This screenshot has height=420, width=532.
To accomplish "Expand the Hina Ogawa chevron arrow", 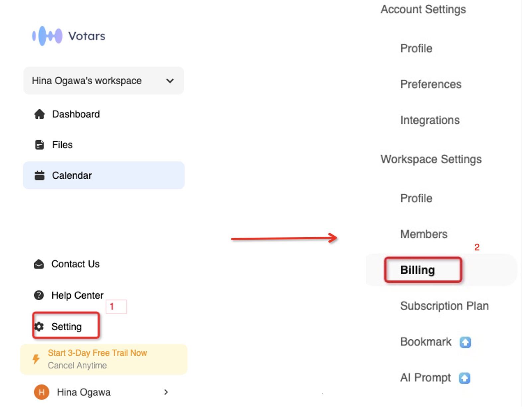I will (x=166, y=392).
